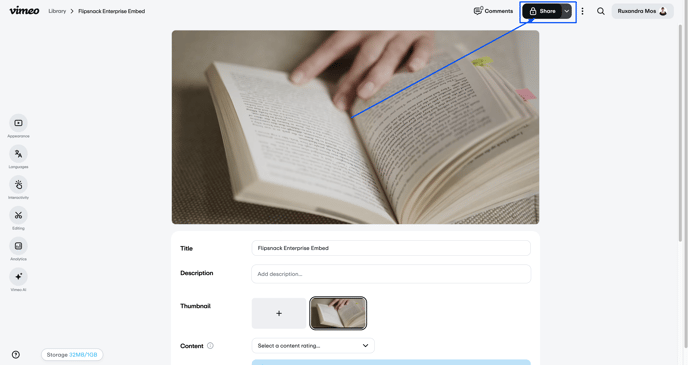This screenshot has height=365, width=688.
Task: Select the book thumbnail image
Action: [338, 313]
